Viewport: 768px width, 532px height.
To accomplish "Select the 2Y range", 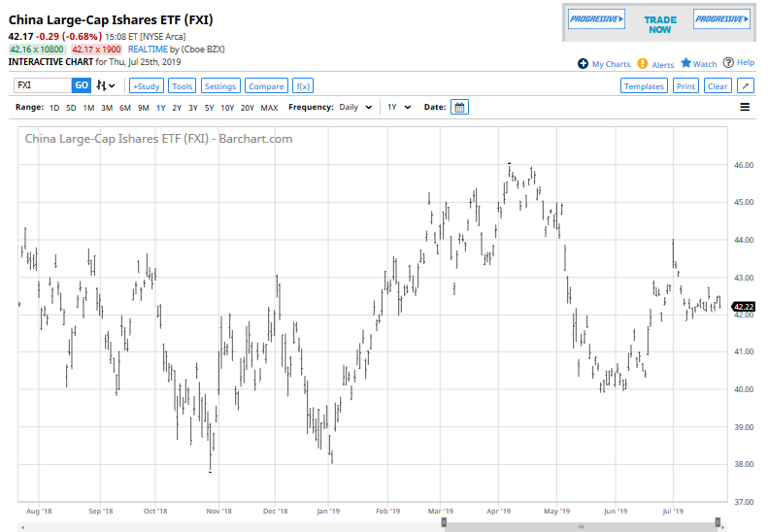I will (177, 108).
